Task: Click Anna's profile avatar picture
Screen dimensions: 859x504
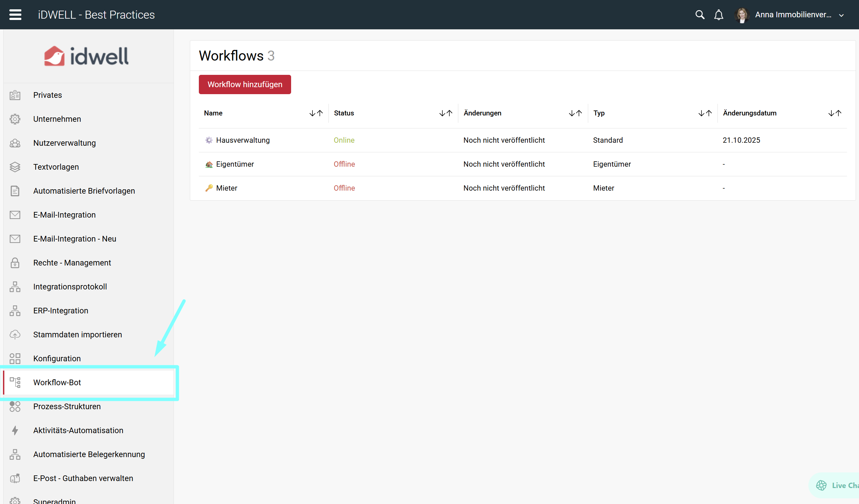Action: [x=742, y=15]
